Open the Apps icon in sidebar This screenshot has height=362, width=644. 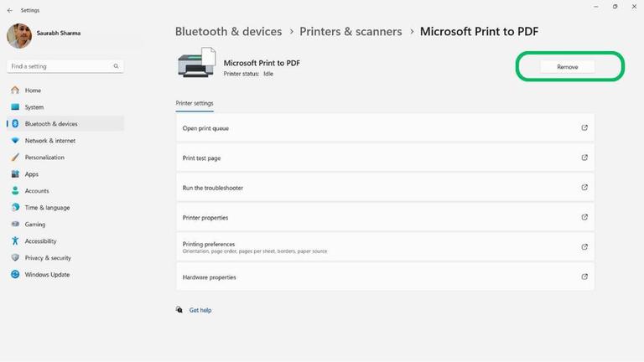[x=15, y=174]
